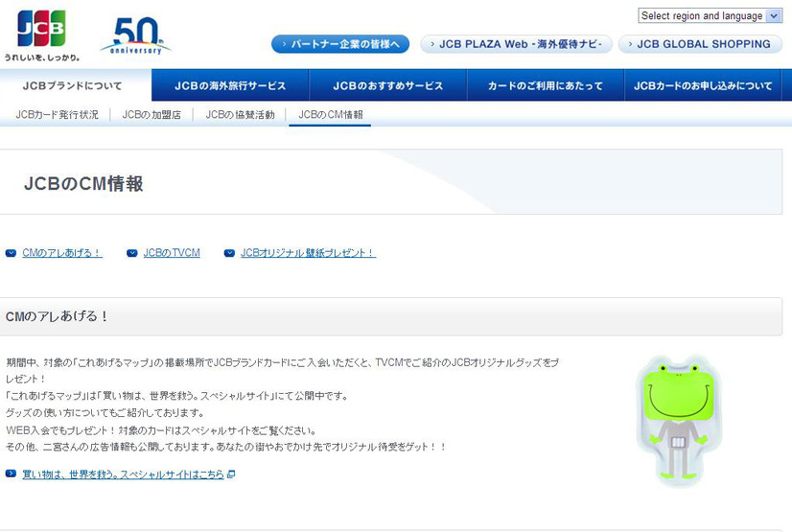Click external-window icon after スペシャルサイトはこちら
Image resolution: width=792 pixels, height=532 pixels.
231,474
